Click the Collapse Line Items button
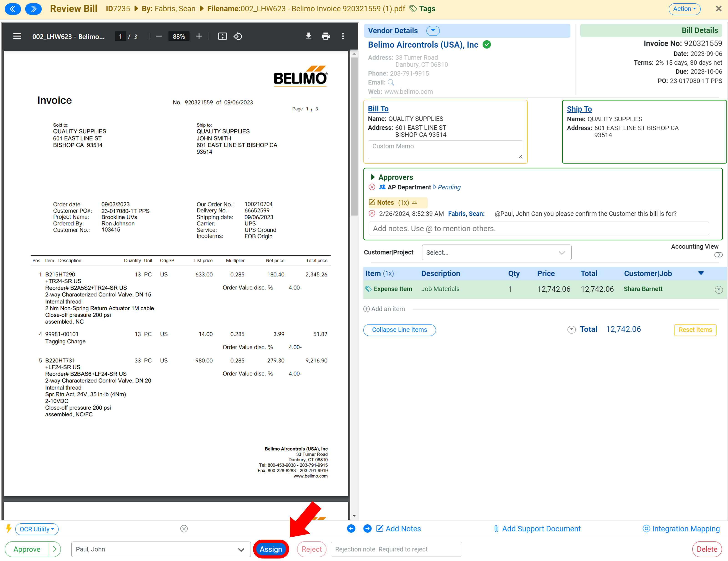728x561 pixels. tap(400, 329)
